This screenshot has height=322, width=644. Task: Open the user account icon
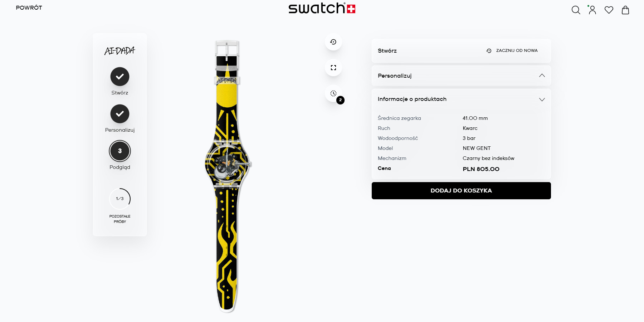[592, 10]
